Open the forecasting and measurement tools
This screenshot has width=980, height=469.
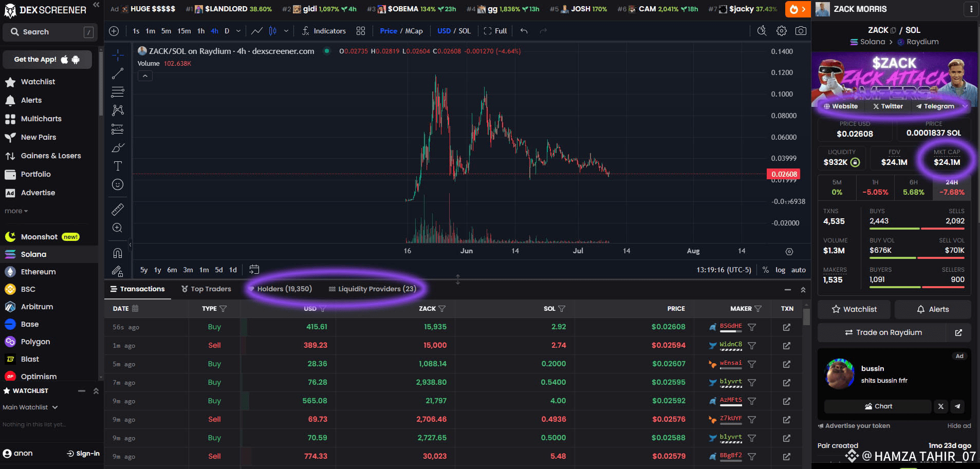coord(118,129)
